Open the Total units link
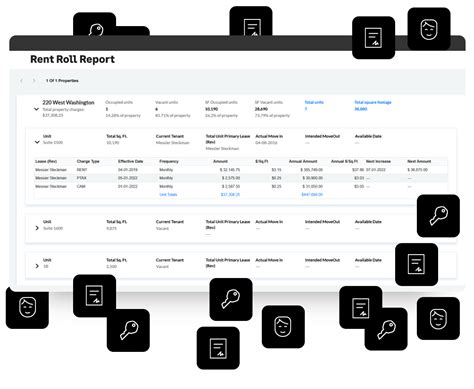474x389 pixels. (314, 102)
